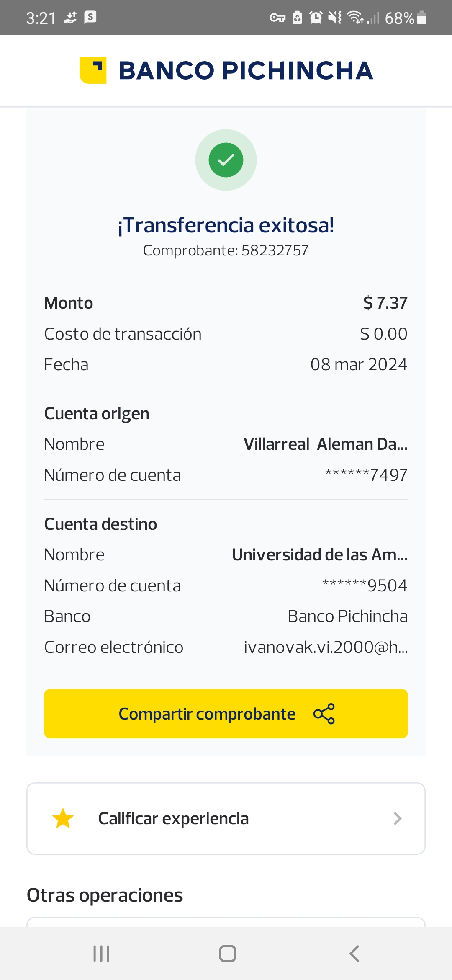Viewport: 452px width, 980px height.
Task: Tap the truncated email ivanovak.vi.2000@h...
Action: point(325,647)
